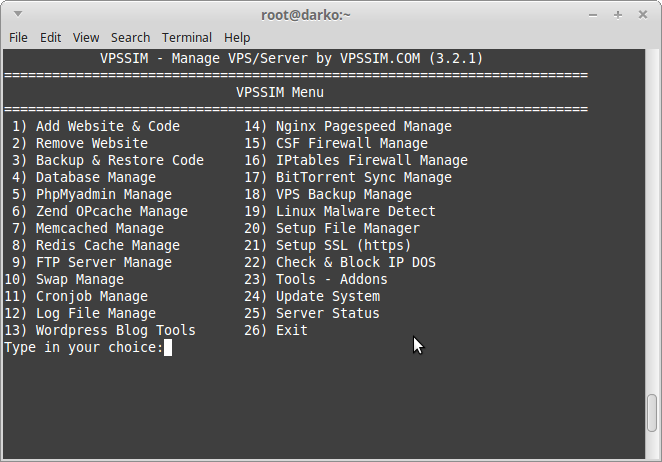Open the File menu
The image size is (662, 462).
18,38
